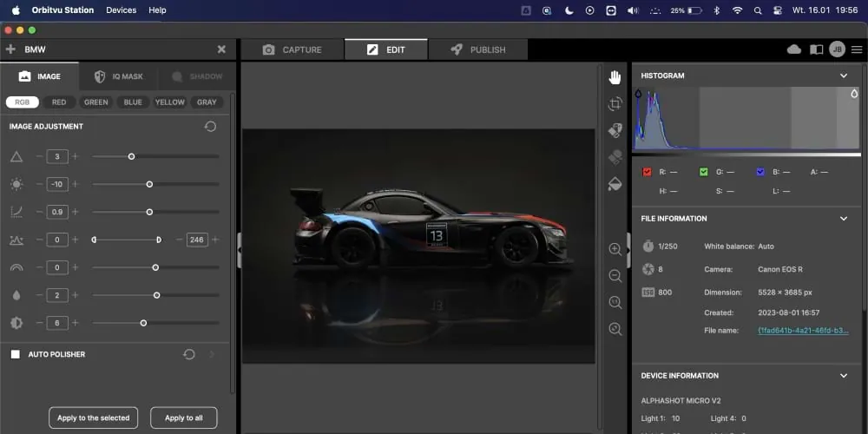
Task: Open macOS Control Center
Action: pos(777,10)
